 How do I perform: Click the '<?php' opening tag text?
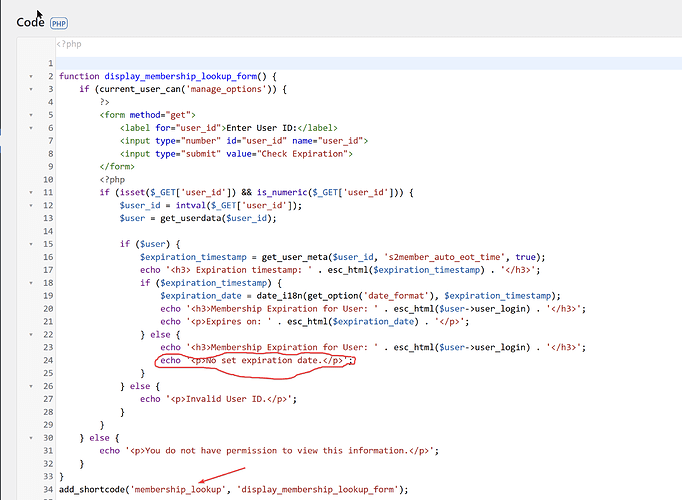[69, 44]
